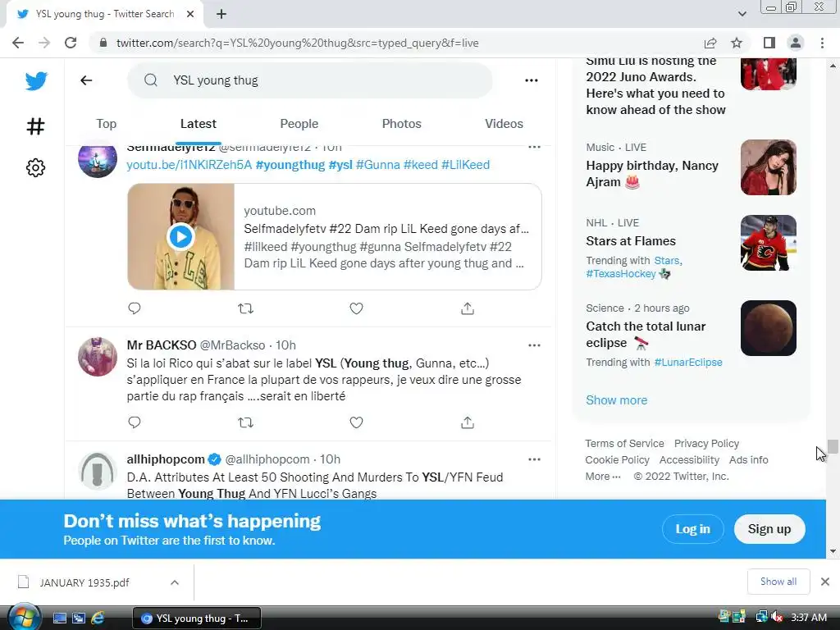Viewport: 840px width, 630px height.
Task: Reload the page in Chrome
Action: coord(71,43)
